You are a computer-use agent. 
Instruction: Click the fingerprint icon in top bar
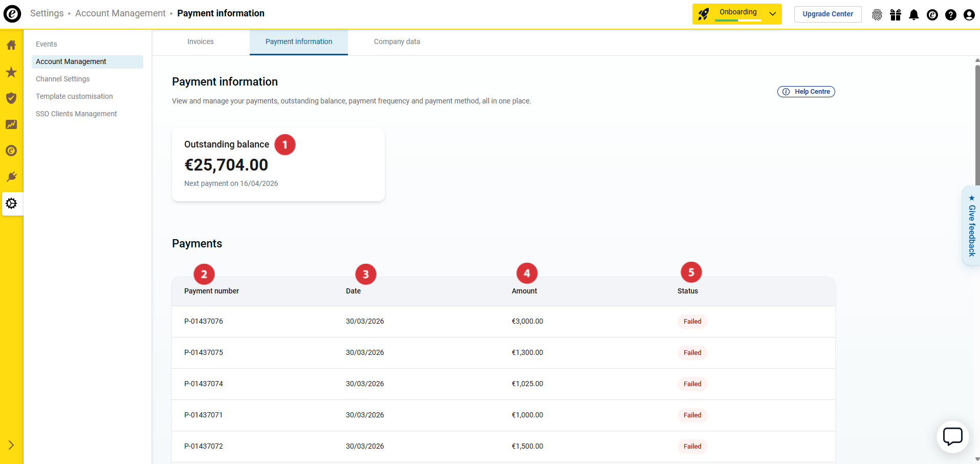877,15
